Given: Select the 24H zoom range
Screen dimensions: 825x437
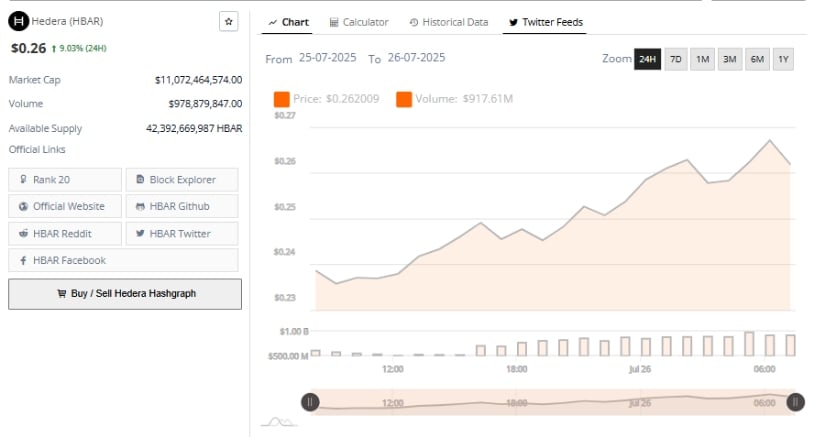Looking at the screenshot, I should 647,59.
